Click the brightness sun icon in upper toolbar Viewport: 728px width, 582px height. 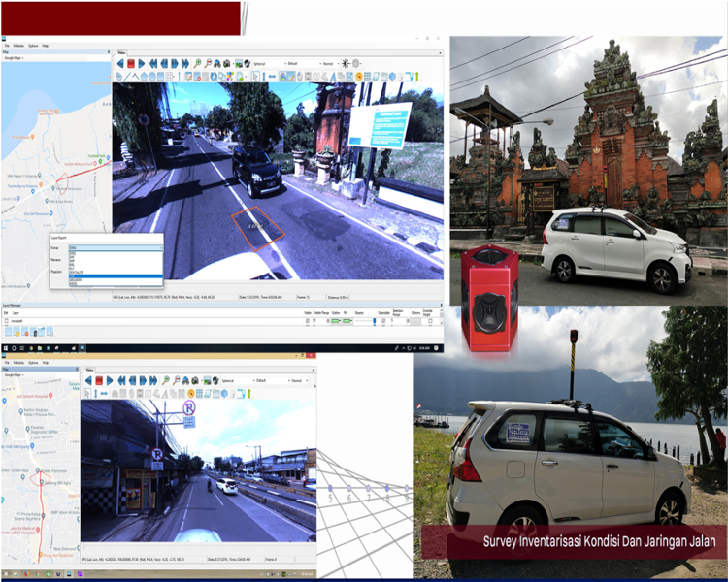point(346,64)
